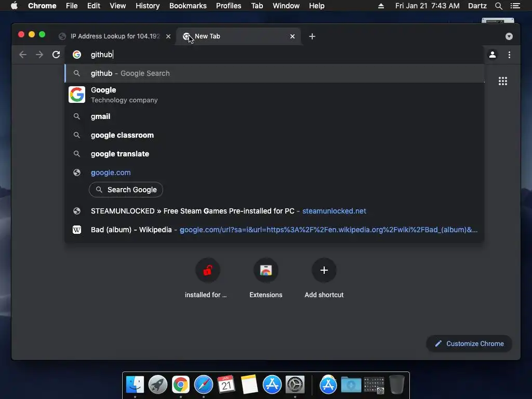Open the Chrome three-dot menu
The width and height of the screenshot is (532, 399).
pos(509,55)
